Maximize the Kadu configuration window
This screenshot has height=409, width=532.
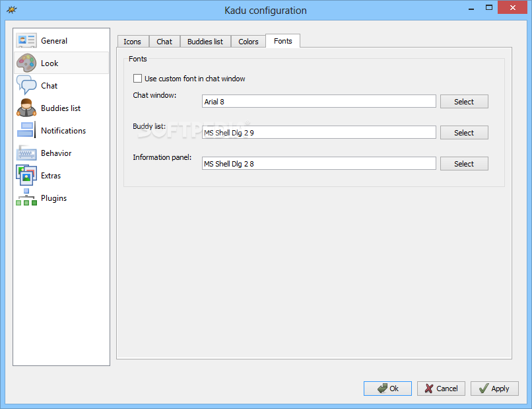(489, 7)
